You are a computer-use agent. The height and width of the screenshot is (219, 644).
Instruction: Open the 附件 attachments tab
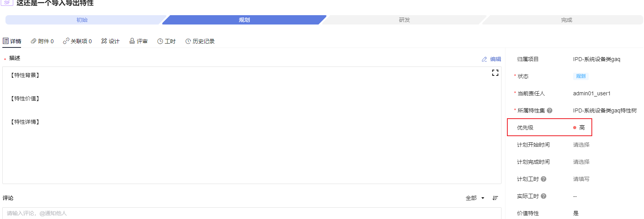(x=42, y=41)
